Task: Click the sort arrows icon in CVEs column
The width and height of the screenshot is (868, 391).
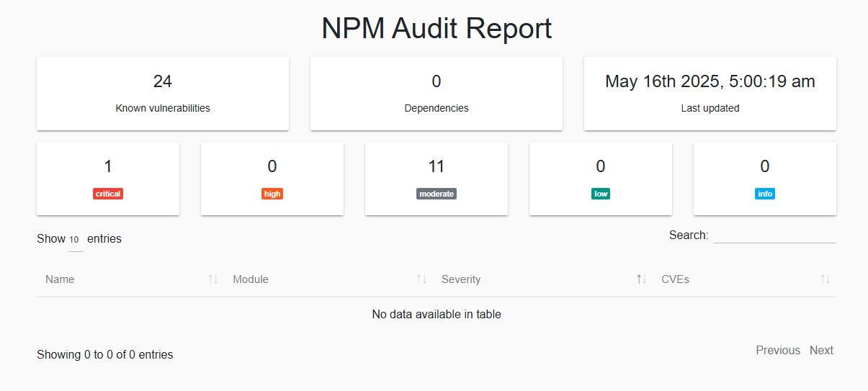Action: click(826, 279)
